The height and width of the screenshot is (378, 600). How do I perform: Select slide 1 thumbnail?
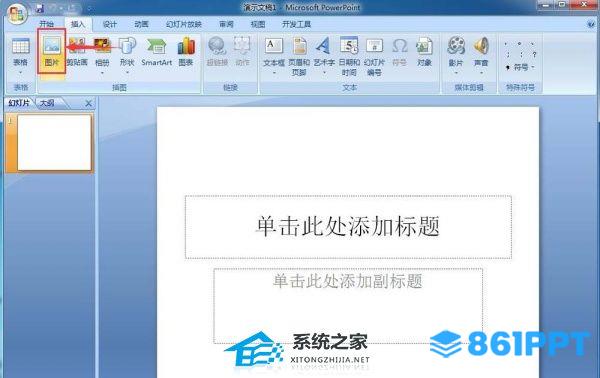point(54,143)
